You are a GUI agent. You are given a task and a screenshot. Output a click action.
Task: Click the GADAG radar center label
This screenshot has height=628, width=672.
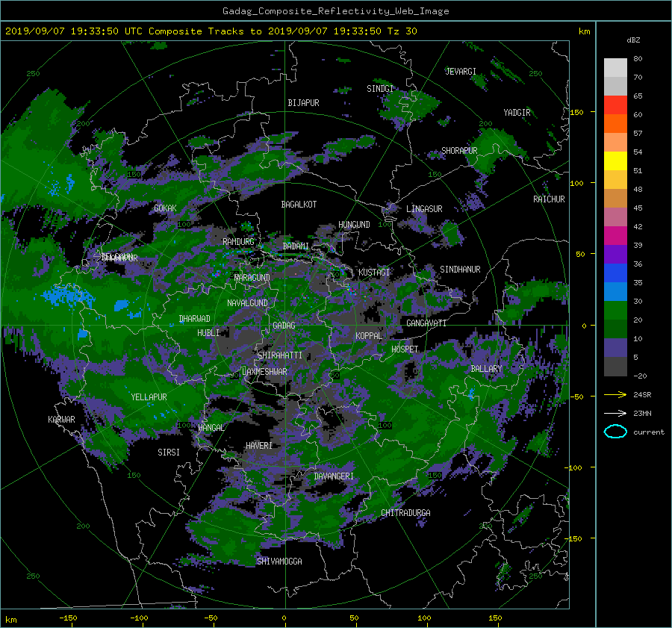(284, 326)
